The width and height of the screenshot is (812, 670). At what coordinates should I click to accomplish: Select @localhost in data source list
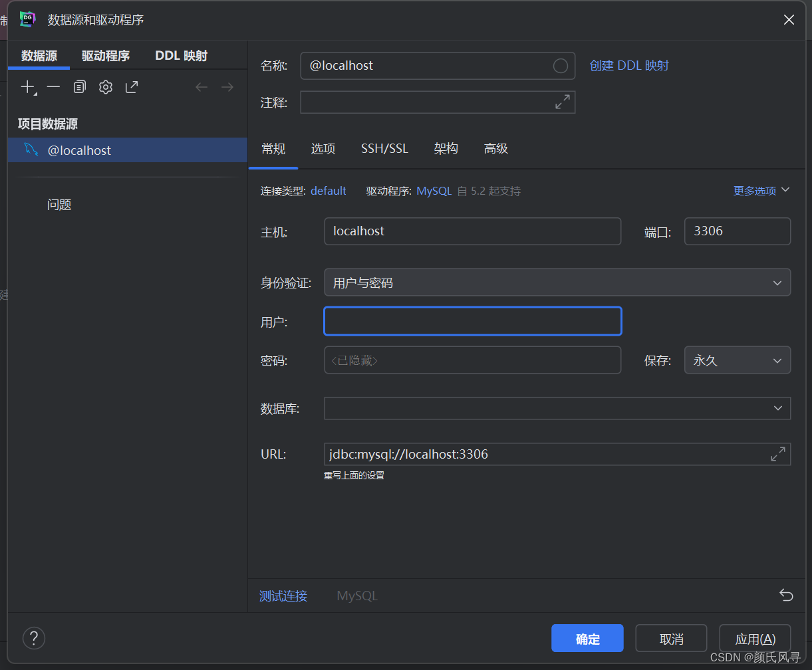click(128, 150)
